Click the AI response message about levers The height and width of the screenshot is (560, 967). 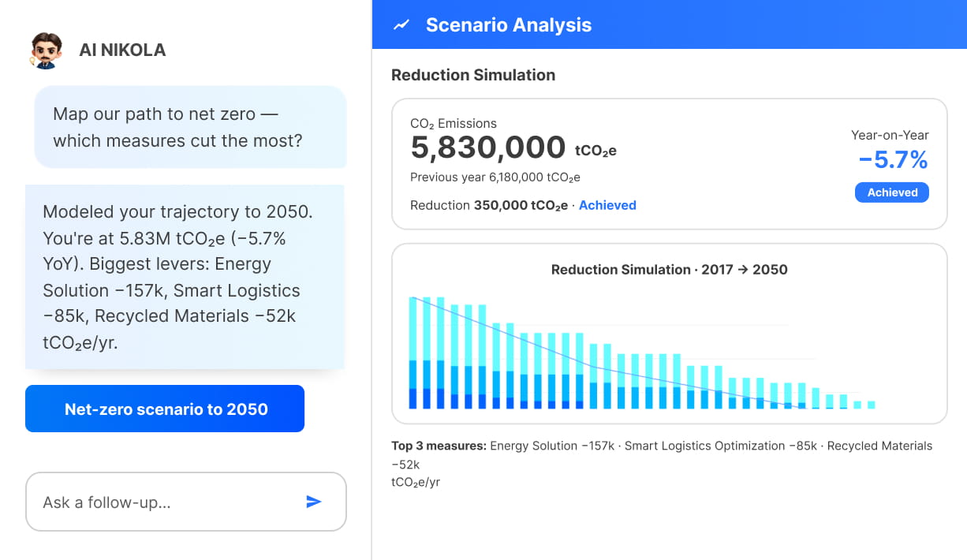pos(185,277)
